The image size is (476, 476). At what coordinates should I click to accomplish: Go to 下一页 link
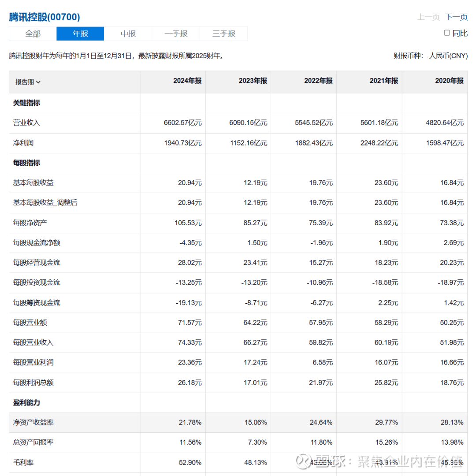[456, 17]
